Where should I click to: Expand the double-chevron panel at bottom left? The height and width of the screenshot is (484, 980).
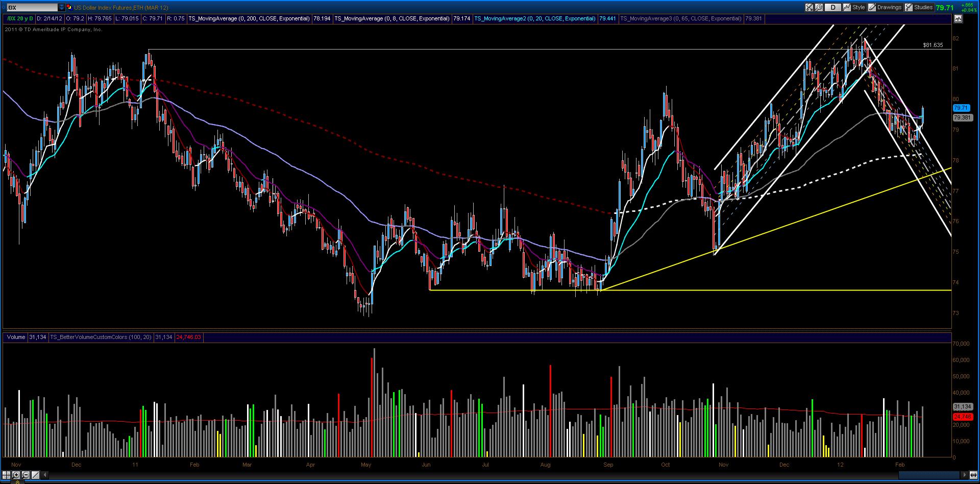pyautogui.click(x=16, y=481)
